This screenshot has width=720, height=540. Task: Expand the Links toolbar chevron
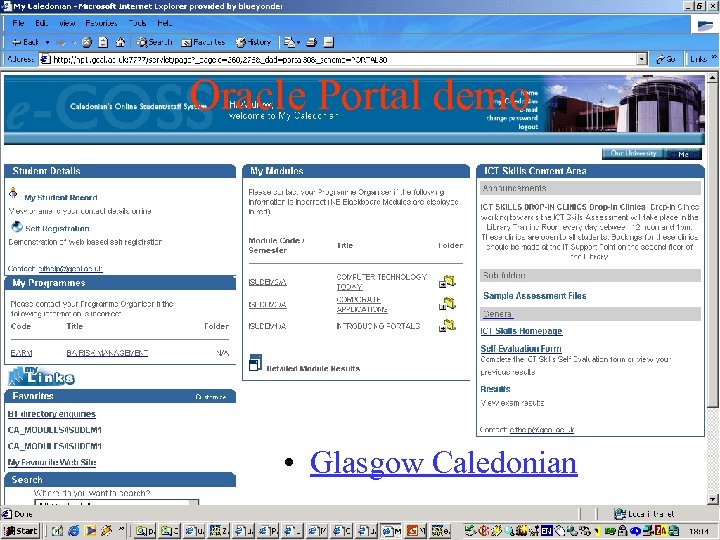[714, 57]
